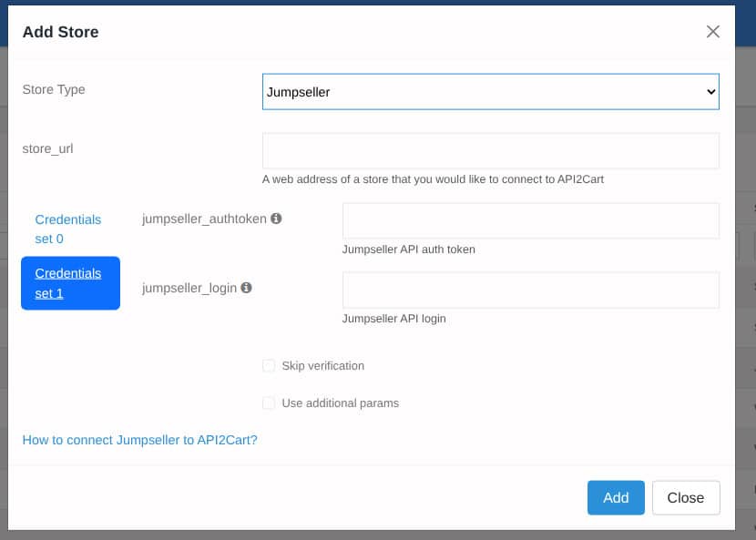Click inside the store_url input field

491,150
